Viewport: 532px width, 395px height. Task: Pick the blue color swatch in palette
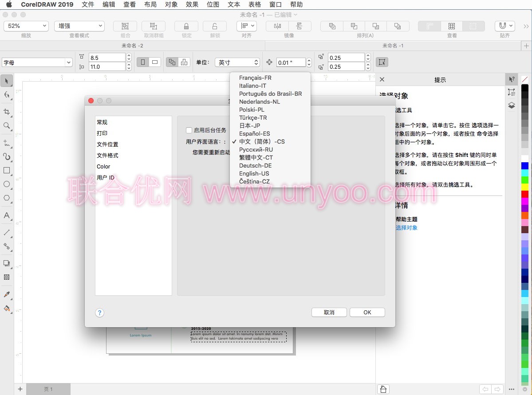(525, 166)
